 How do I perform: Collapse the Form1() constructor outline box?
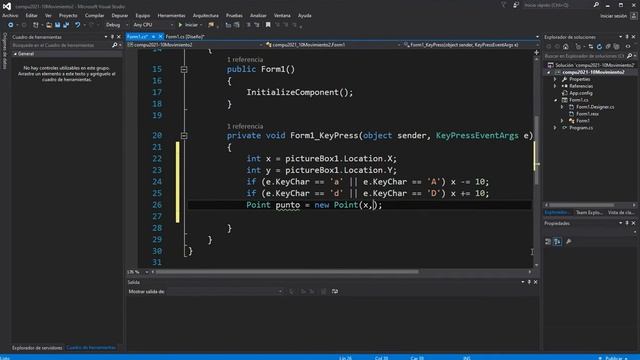coord(184,69)
